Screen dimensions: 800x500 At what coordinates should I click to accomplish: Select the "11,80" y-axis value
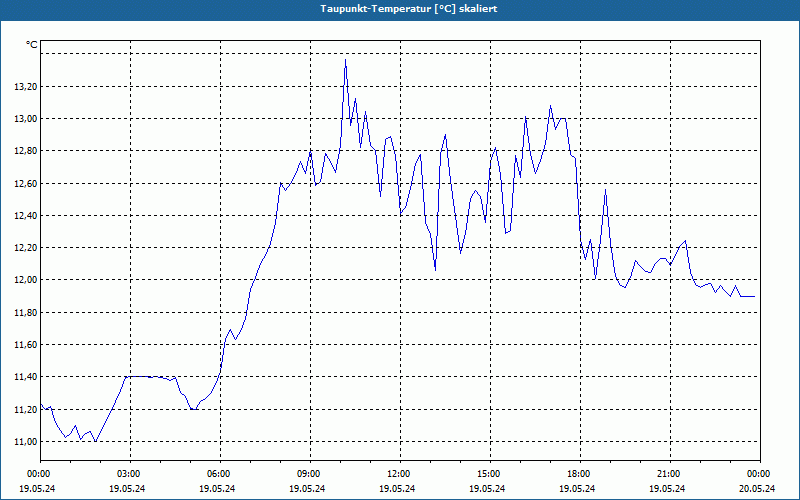click(x=26, y=312)
